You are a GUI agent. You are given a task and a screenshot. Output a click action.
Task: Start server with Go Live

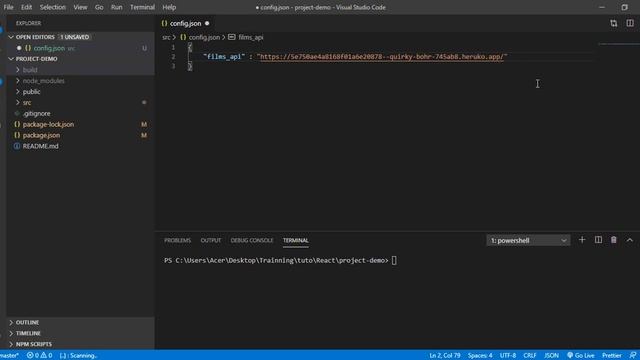[581, 356]
